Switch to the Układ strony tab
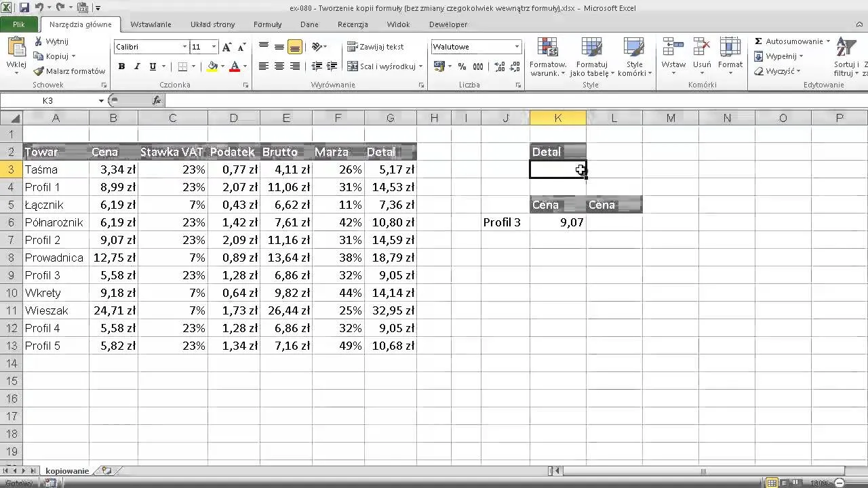Image resolution: width=868 pixels, height=488 pixels. coord(212,24)
